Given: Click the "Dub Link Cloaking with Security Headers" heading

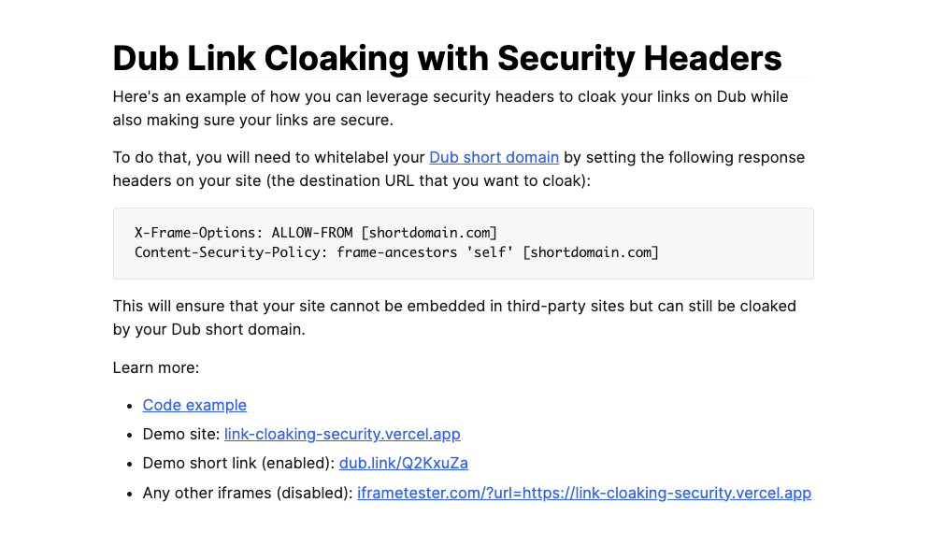Looking at the screenshot, I should [447, 58].
